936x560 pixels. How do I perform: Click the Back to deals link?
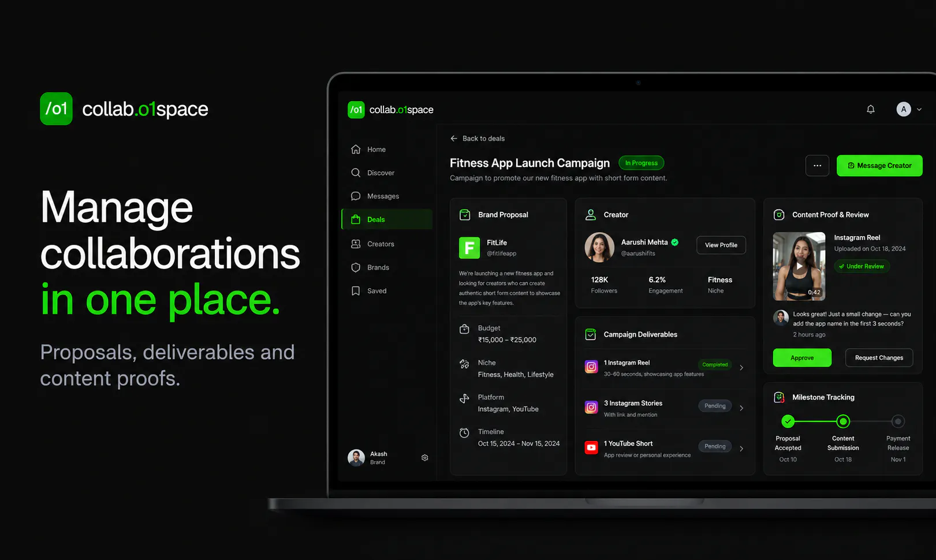[478, 139]
